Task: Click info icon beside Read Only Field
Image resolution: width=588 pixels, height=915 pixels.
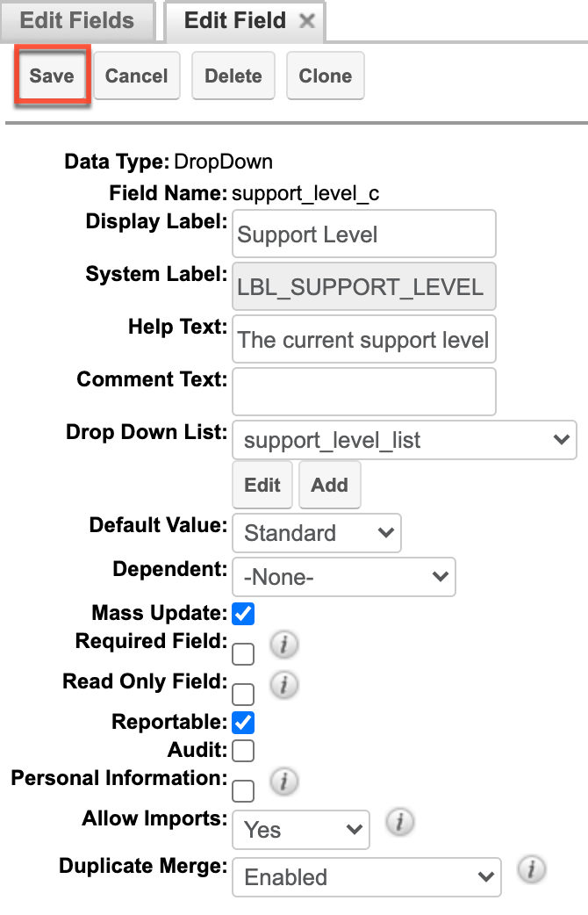Action: pos(283,686)
